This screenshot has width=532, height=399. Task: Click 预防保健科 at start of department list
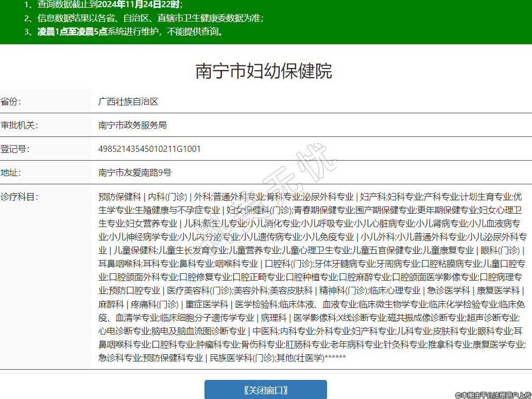119,197
